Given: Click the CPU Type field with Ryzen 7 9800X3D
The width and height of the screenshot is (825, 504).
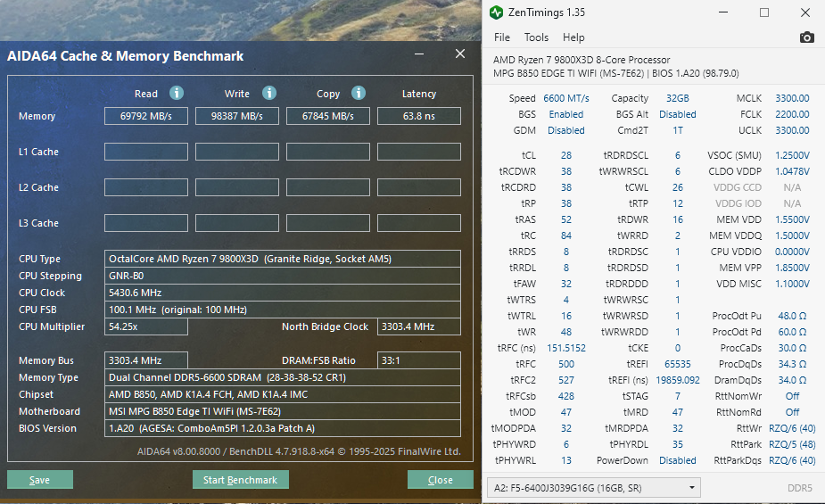Looking at the screenshot, I should point(283,259).
